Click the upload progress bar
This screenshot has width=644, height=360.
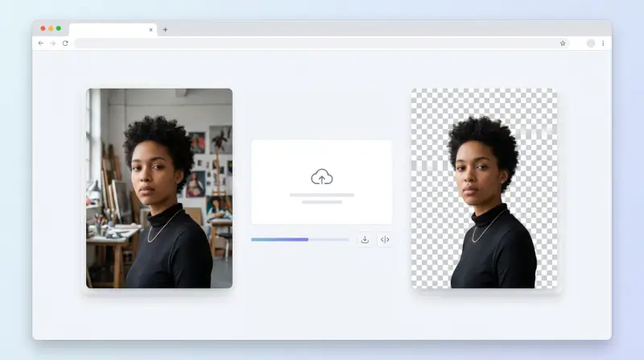pyautogui.click(x=299, y=239)
